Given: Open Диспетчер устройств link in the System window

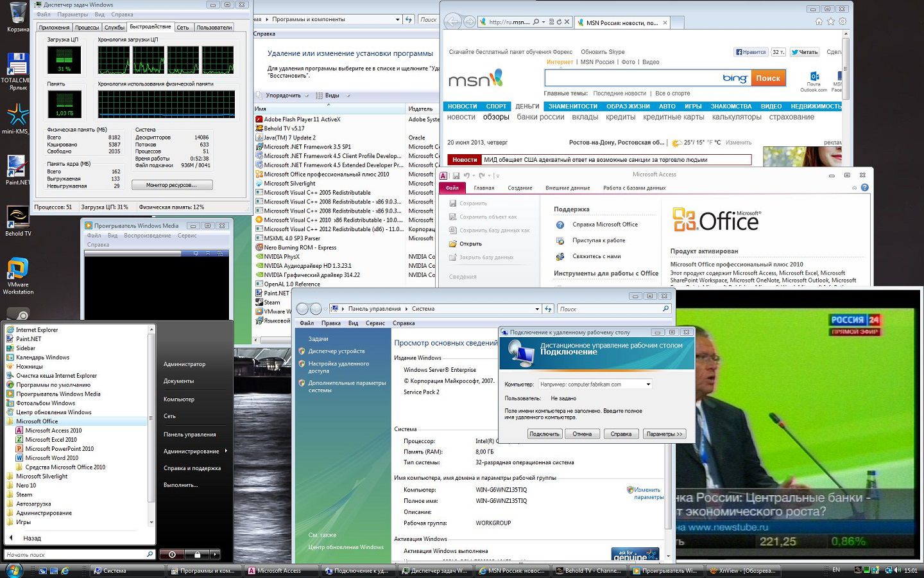Looking at the screenshot, I should (336, 351).
